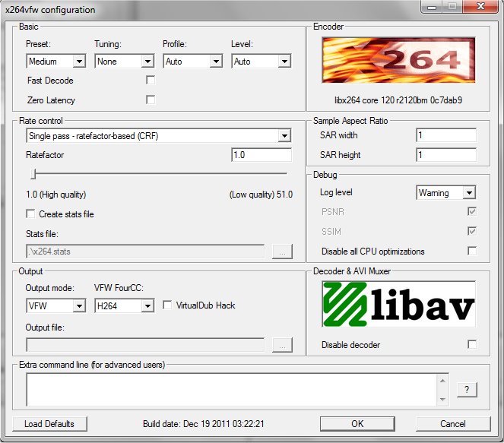The width and height of the screenshot is (504, 443).
Task: Check the Disable decoder box
Action: 472,344
